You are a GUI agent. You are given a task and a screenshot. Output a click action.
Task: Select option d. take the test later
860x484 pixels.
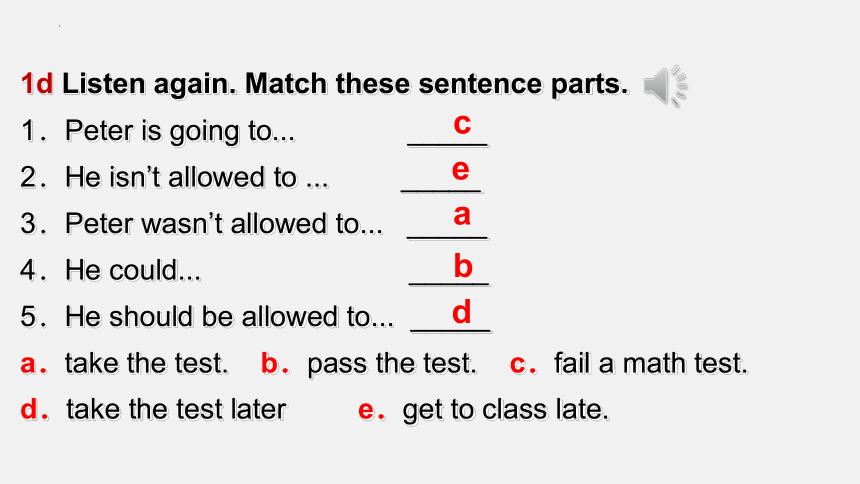153,409
